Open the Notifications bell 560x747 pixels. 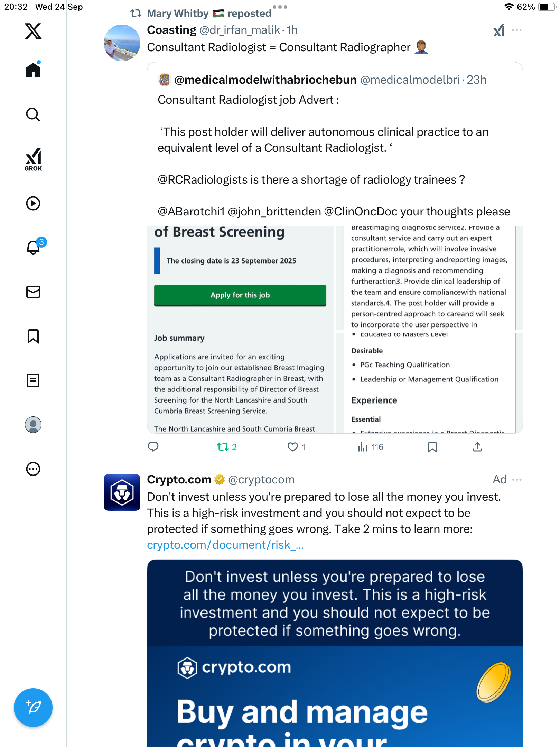[x=33, y=247]
